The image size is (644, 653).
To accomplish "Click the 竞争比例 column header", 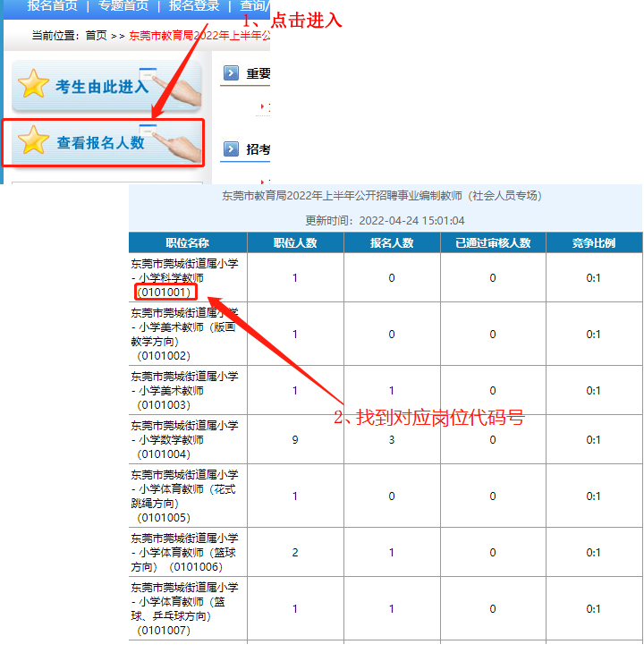I will (594, 242).
